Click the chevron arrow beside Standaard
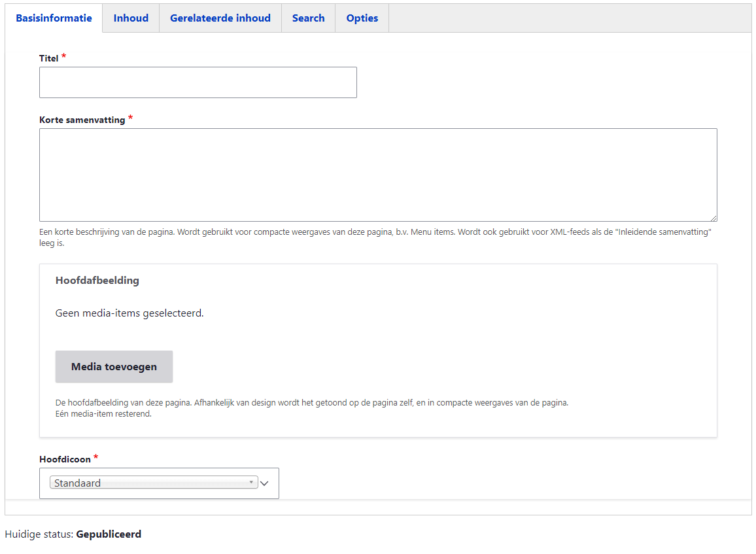The width and height of the screenshot is (756, 554). click(x=265, y=484)
